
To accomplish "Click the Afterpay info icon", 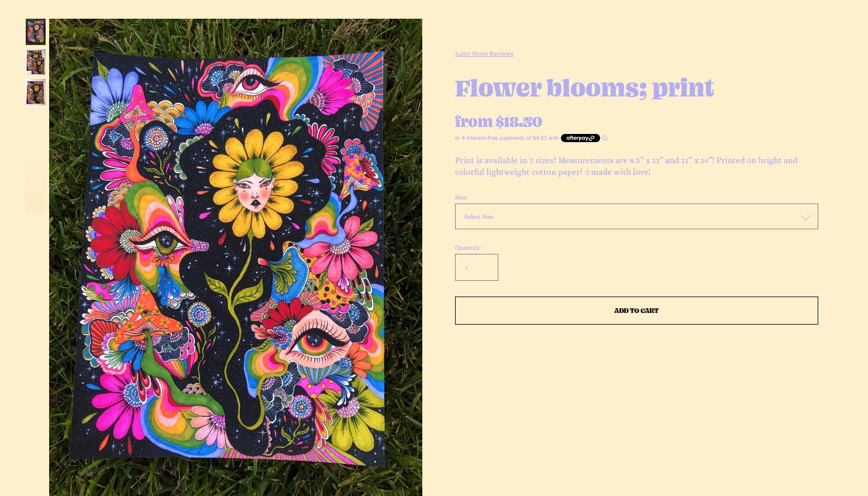I will [x=605, y=138].
